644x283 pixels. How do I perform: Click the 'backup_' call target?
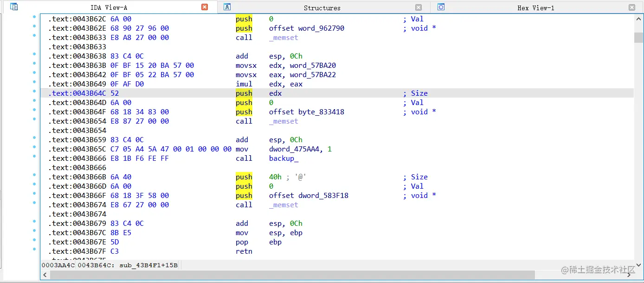point(283,158)
